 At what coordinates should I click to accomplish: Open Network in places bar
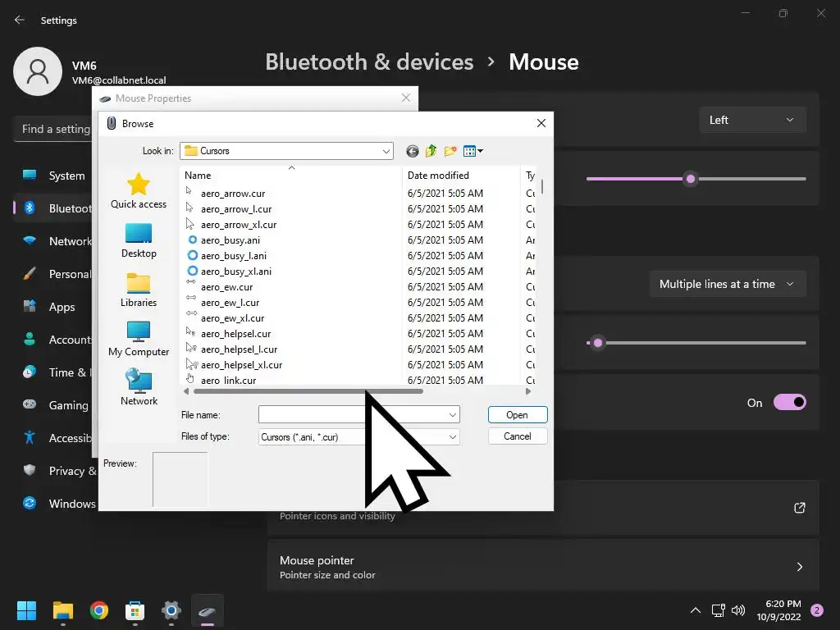click(138, 387)
